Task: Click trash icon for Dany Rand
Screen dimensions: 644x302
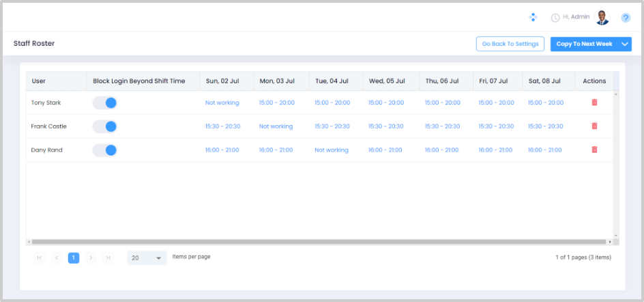Action: 594,150
